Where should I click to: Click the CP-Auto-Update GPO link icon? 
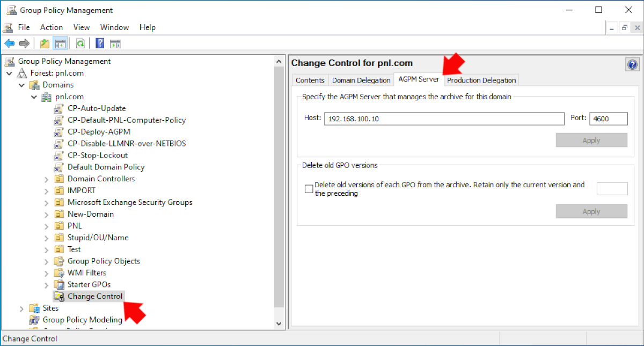tap(60, 108)
